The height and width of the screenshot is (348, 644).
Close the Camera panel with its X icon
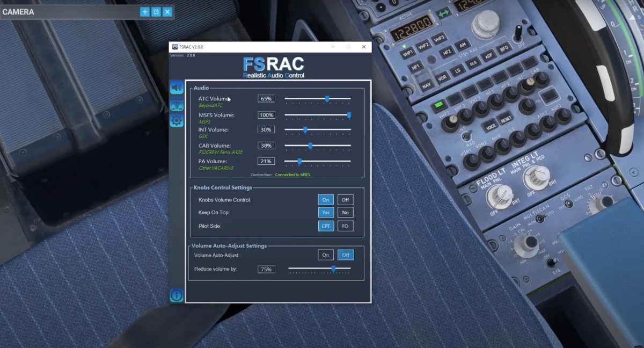coord(167,12)
